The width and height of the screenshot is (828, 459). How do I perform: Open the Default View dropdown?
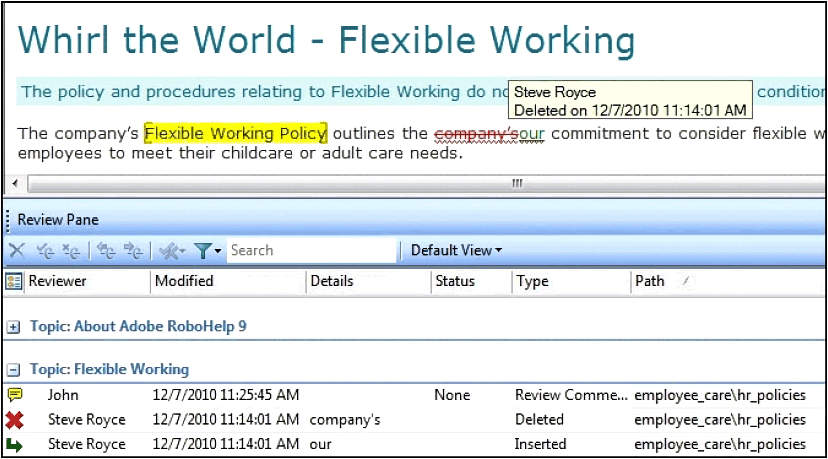456,251
